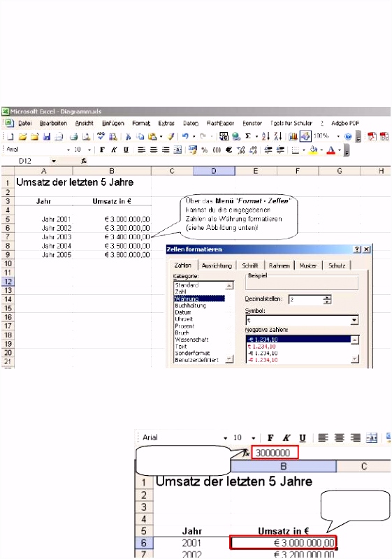Click the Dezimalstellen input field
Screen dimensions: 392x559
tap(306, 300)
